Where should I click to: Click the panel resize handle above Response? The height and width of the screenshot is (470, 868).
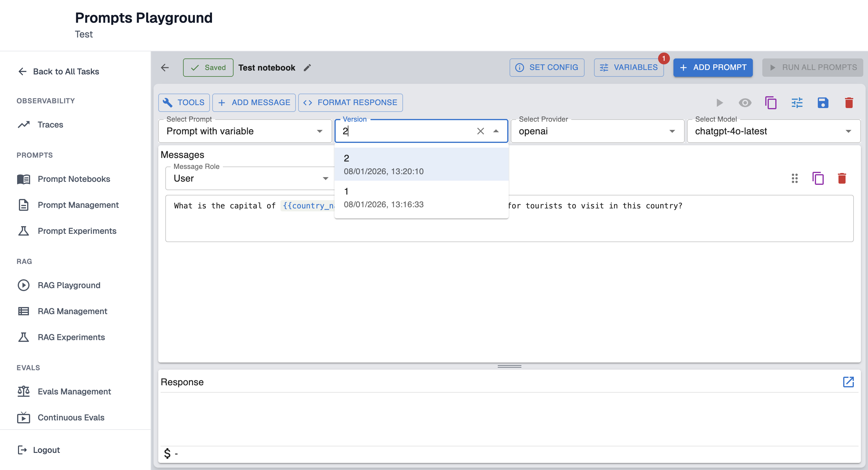tap(509, 366)
